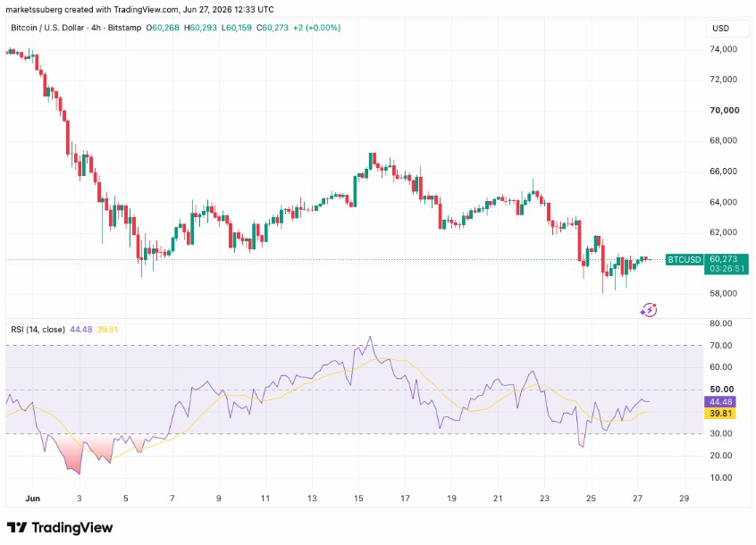Click the RSI (14, close) indicator label
Viewport: 756px width, 545px height.
(38, 330)
